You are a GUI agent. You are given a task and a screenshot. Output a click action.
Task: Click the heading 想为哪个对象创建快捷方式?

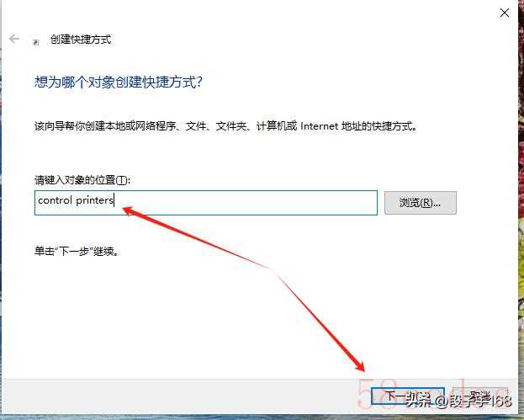pos(119,82)
